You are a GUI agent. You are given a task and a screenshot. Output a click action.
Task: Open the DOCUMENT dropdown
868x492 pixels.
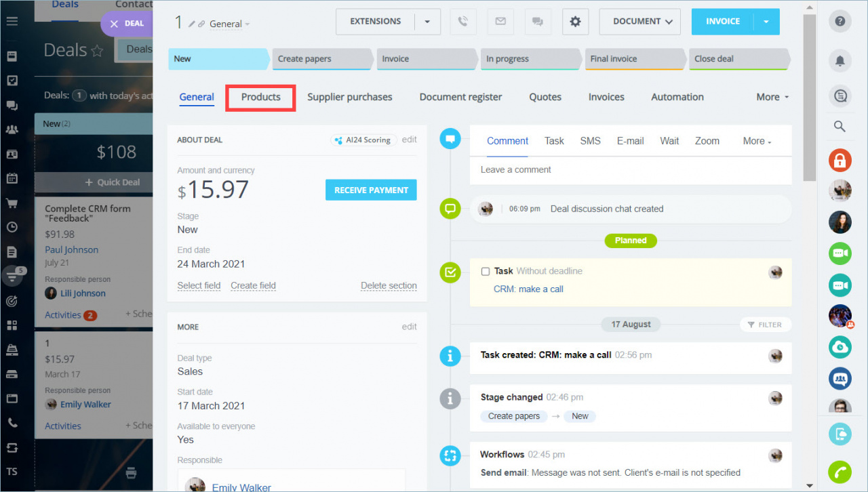(x=640, y=22)
